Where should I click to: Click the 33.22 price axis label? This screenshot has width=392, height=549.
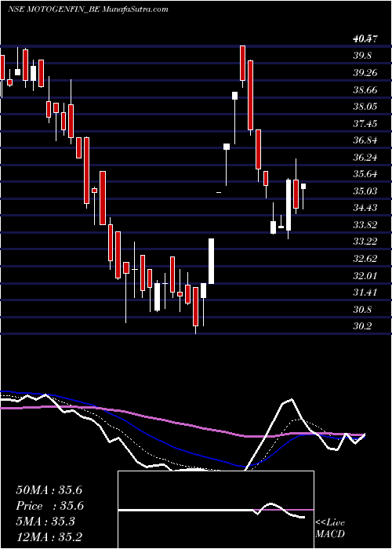(x=365, y=242)
